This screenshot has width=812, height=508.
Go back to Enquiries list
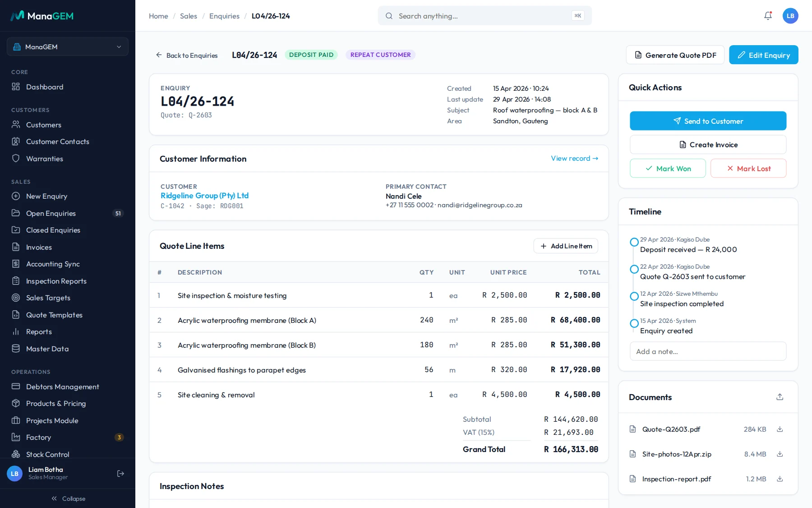click(x=187, y=55)
